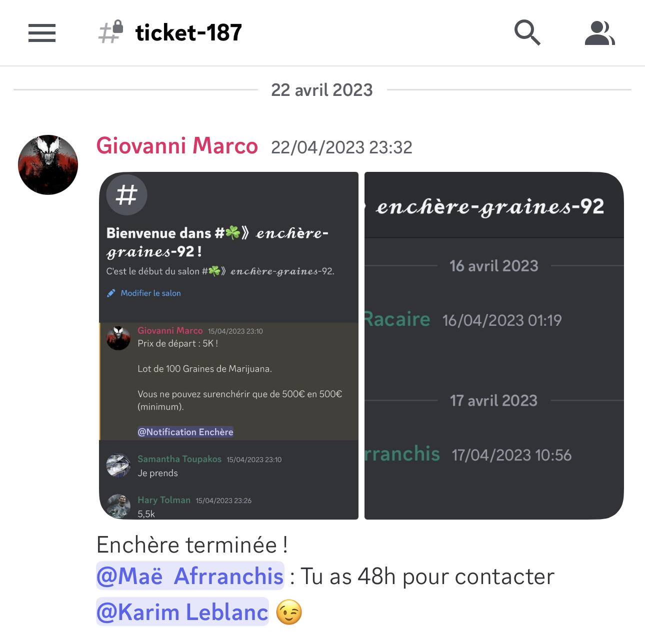Open Giovanni Marco's Venom avatar
The height and width of the screenshot is (644, 645).
point(48,165)
